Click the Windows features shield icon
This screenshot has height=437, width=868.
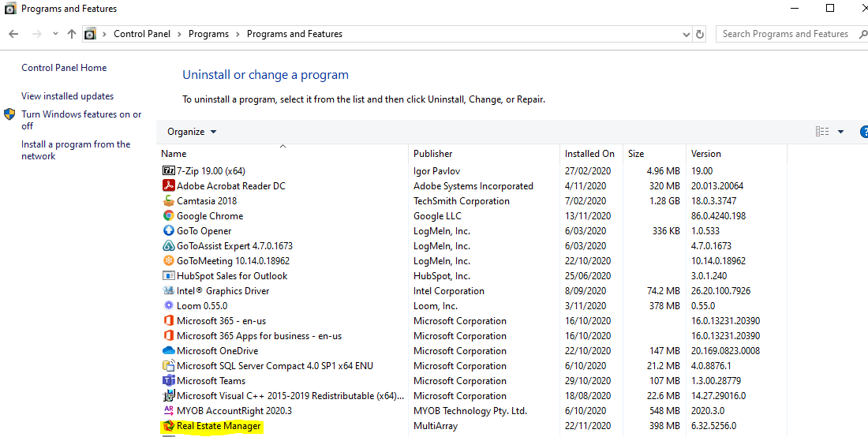point(9,114)
